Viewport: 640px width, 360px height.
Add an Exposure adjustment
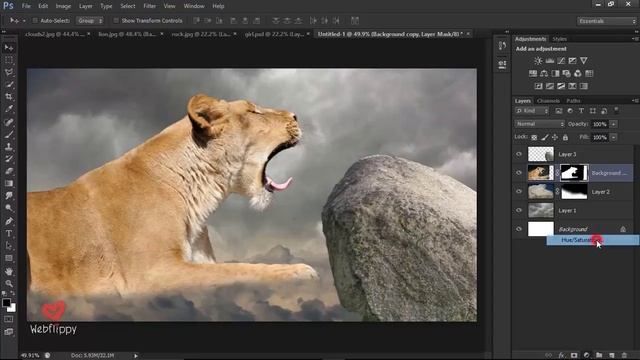coord(572,61)
